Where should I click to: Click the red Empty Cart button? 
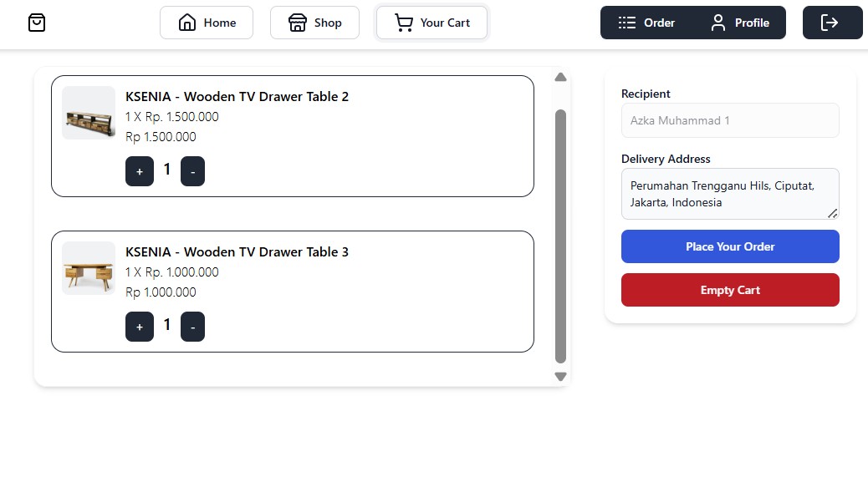730,290
